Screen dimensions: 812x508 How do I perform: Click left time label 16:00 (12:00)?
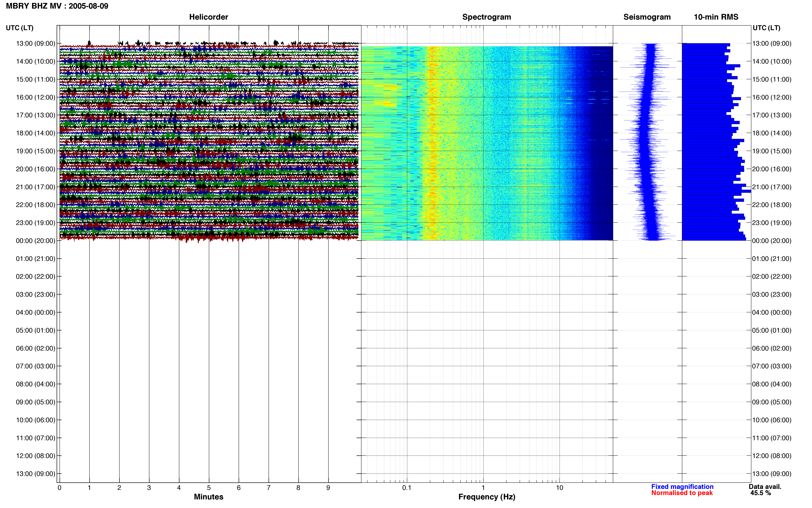36,97
